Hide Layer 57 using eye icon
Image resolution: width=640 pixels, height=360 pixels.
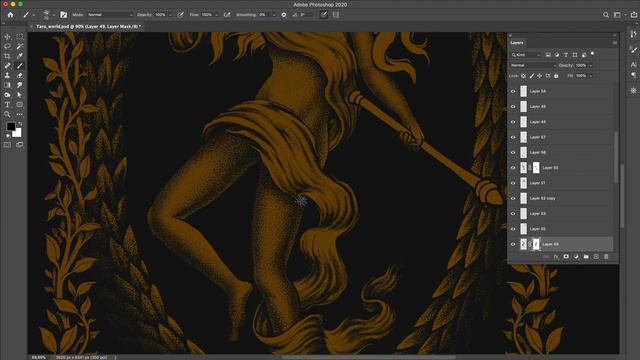[x=513, y=137]
